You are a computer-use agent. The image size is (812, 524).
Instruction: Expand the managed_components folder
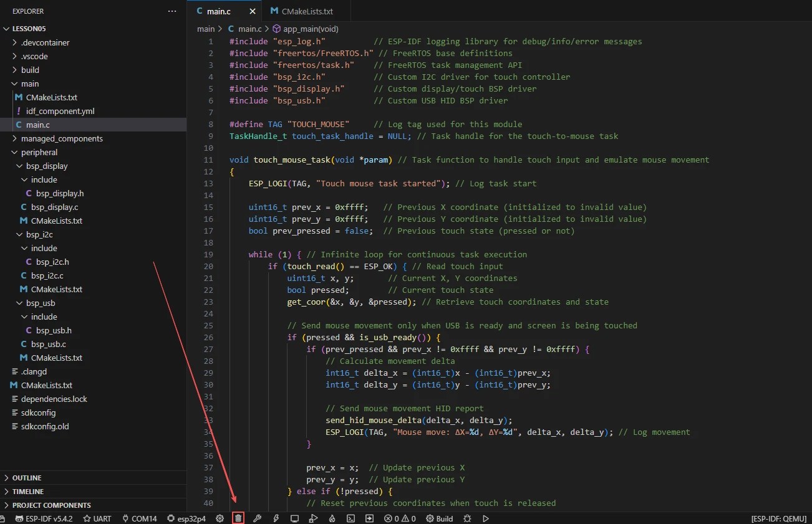click(x=62, y=138)
